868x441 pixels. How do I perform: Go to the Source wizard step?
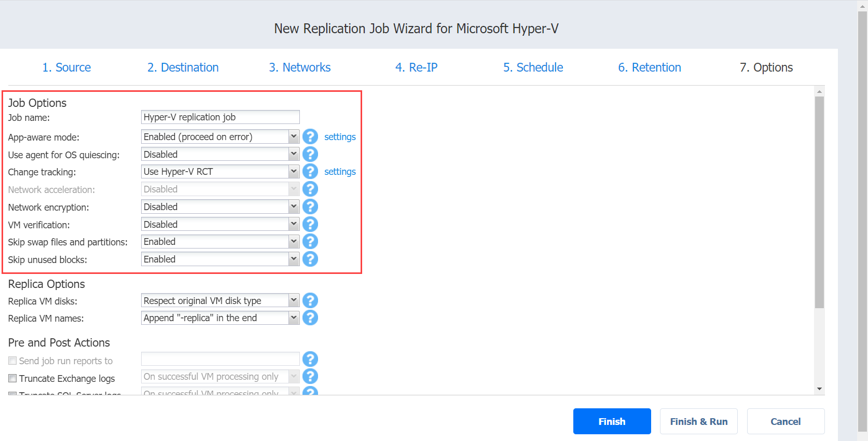tap(66, 67)
